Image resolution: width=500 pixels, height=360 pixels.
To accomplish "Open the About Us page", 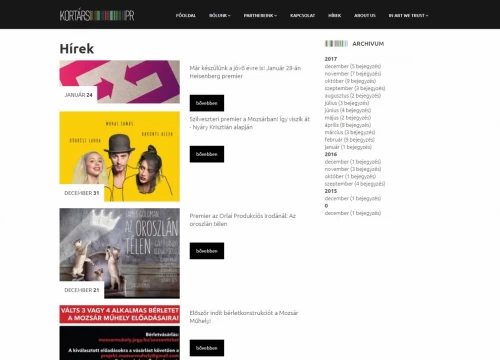I will (365, 15).
